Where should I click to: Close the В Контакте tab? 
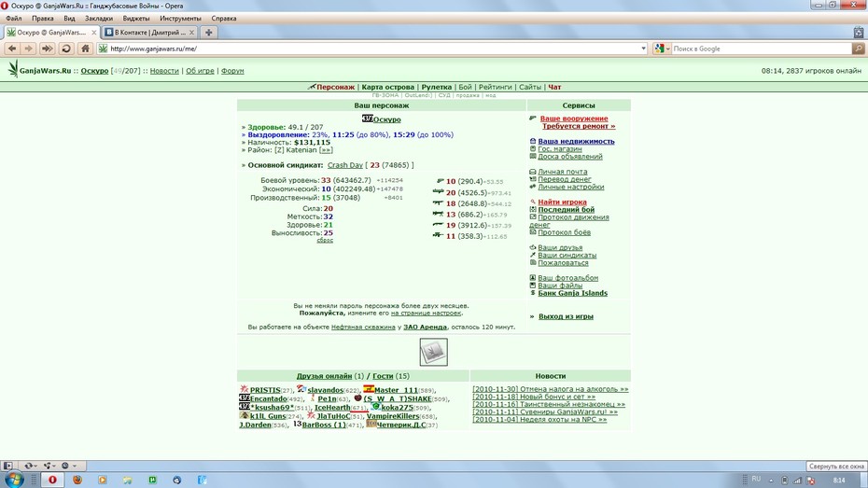(x=191, y=33)
